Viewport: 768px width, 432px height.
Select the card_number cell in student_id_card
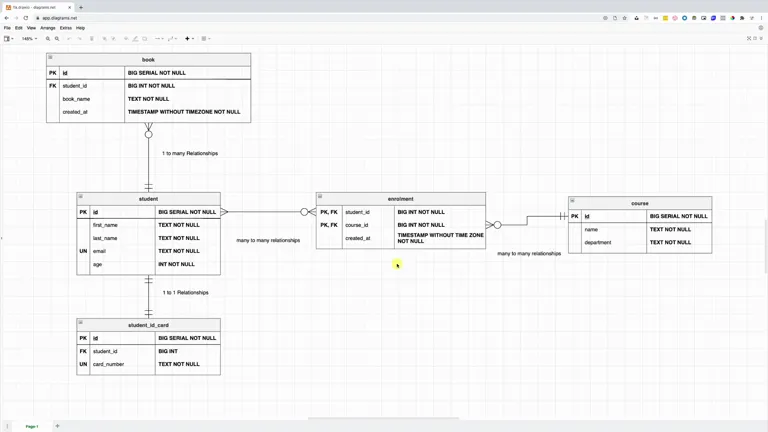pyautogui.click(x=122, y=364)
